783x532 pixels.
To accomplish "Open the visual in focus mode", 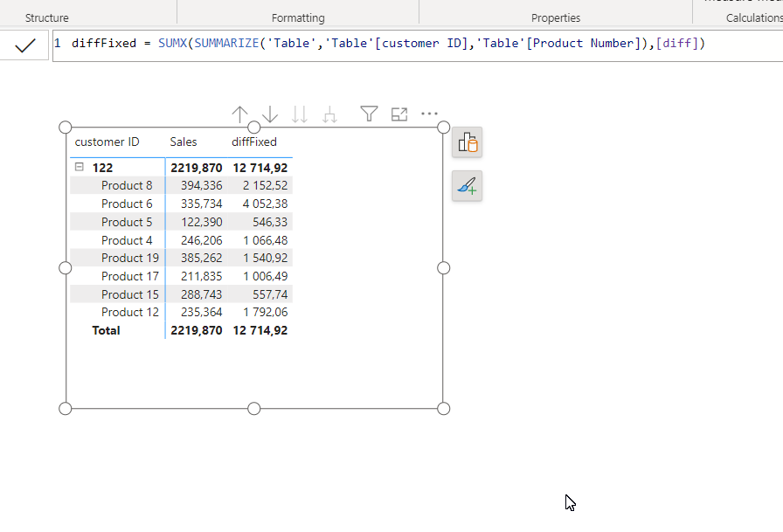I will coord(399,114).
